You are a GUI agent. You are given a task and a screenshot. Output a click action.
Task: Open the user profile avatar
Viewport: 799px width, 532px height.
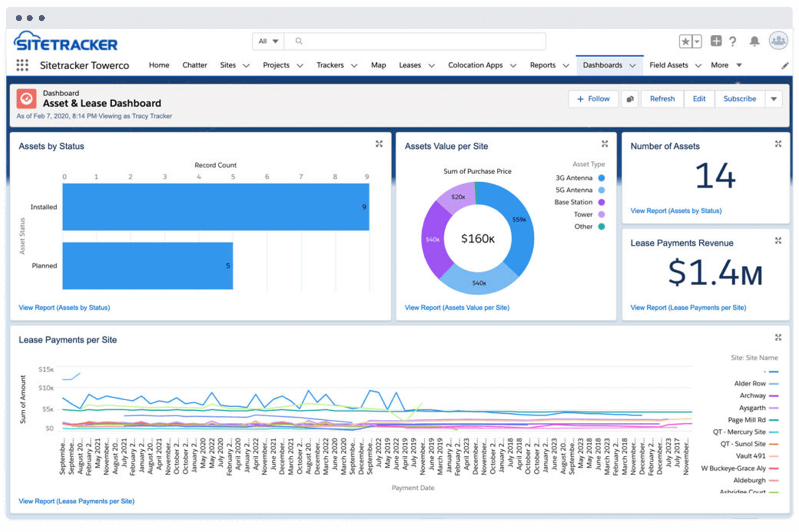[x=778, y=41]
